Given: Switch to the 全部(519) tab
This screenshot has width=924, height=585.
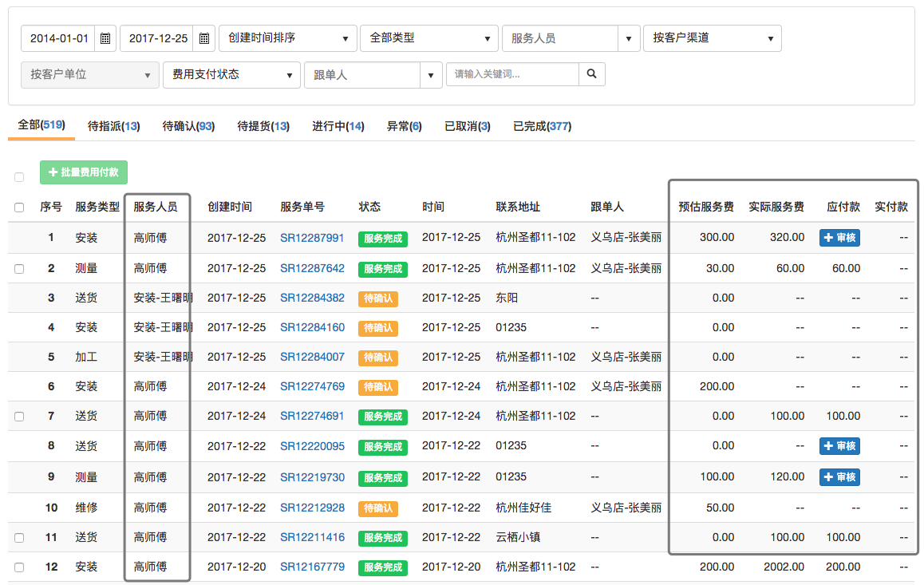Looking at the screenshot, I should 41,125.
